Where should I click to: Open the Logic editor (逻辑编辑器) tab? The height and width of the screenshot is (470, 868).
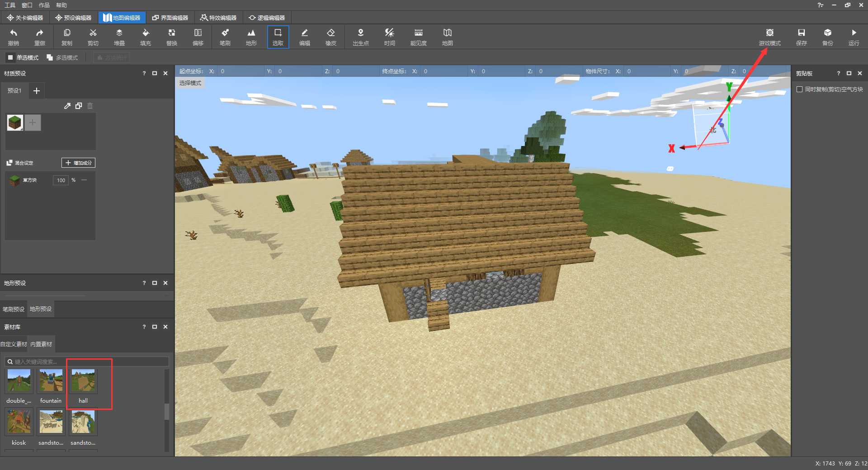click(x=267, y=18)
